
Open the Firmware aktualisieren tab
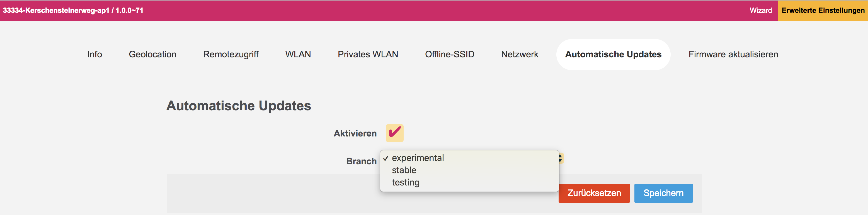point(733,55)
